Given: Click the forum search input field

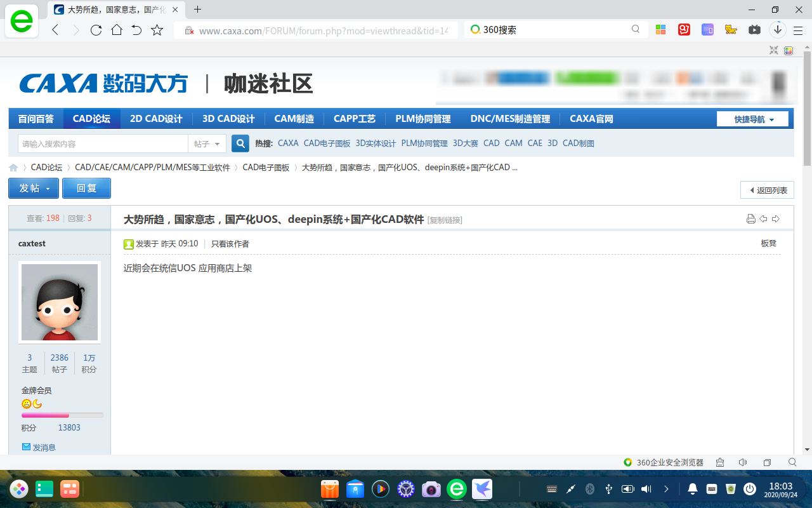Looking at the screenshot, I should click(103, 144).
